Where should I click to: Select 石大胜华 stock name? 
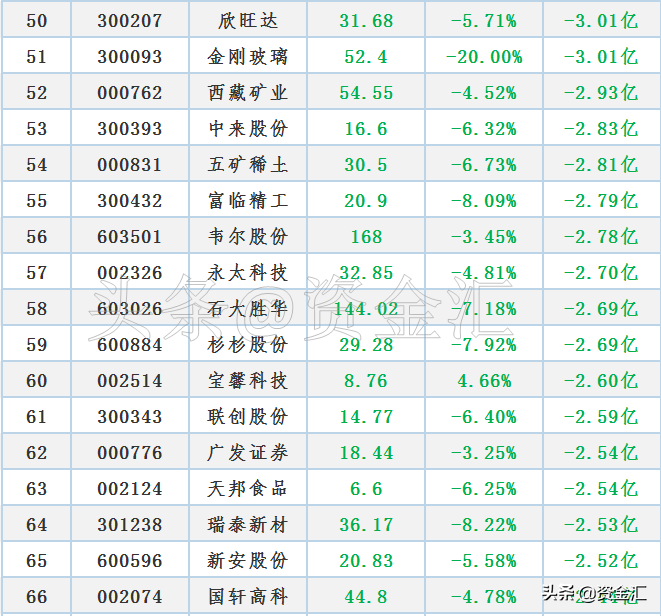click(248, 309)
